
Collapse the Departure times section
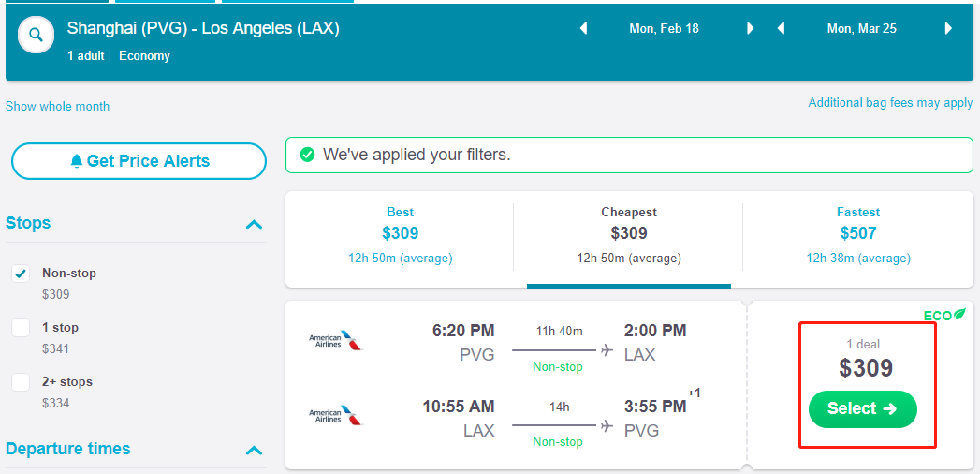(x=254, y=450)
